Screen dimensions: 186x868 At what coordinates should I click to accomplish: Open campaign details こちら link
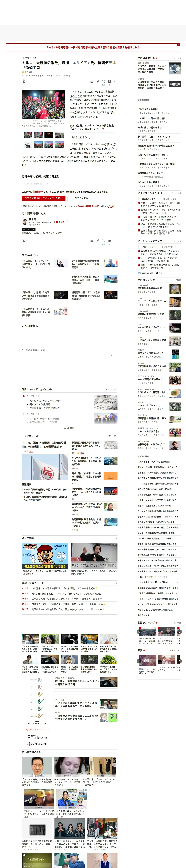pos(111,206)
